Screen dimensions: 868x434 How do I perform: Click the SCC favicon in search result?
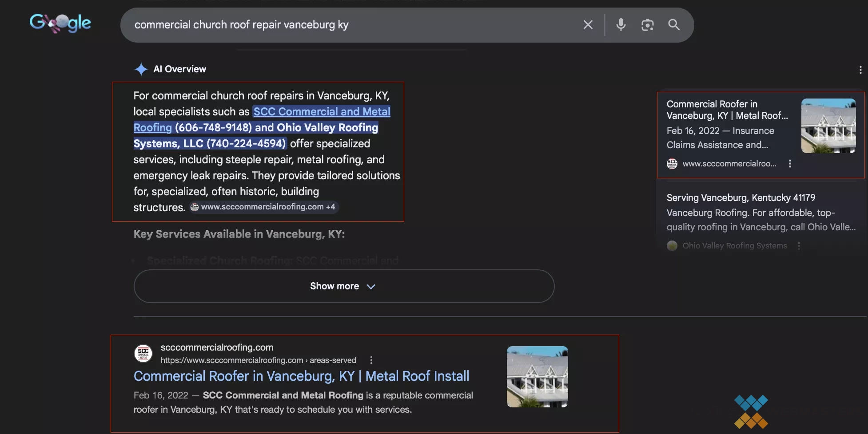pos(143,354)
